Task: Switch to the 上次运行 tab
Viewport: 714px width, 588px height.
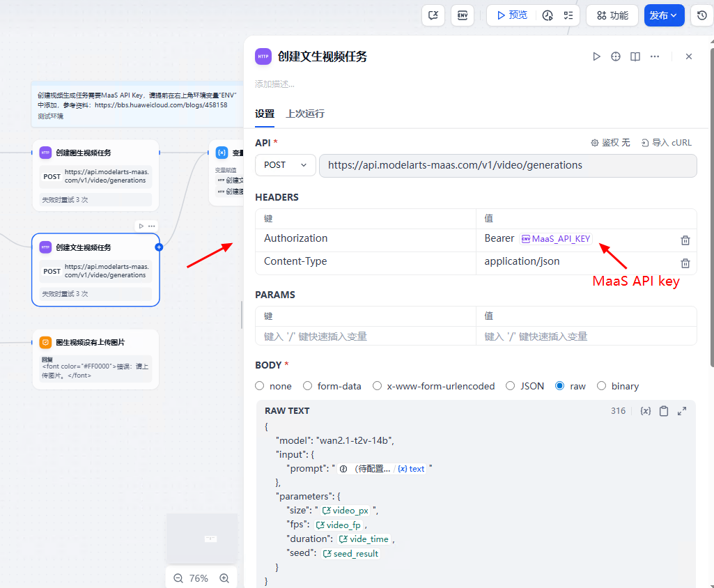Action: 305,114
